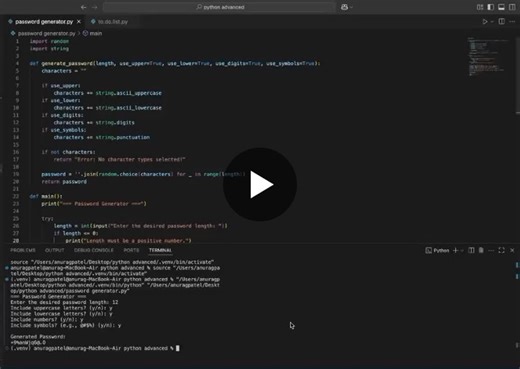
Task: Click line number 4 in the gutter
Action: pos(17,63)
